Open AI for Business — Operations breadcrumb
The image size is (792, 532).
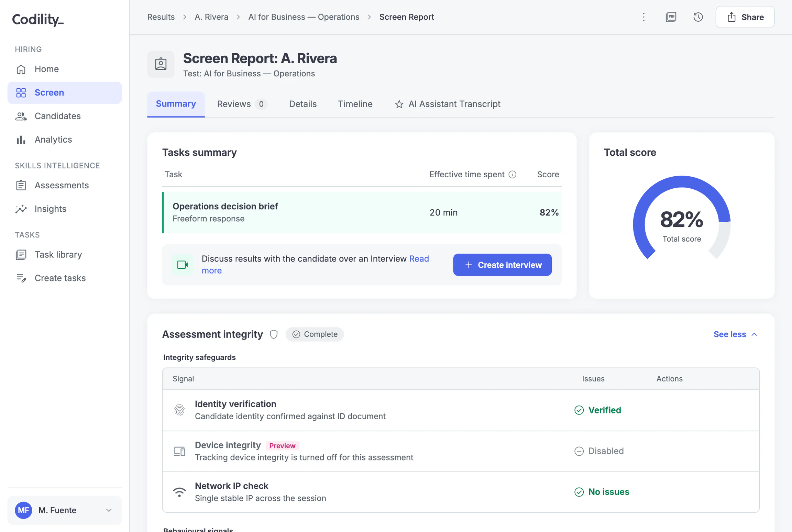(304, 17)
